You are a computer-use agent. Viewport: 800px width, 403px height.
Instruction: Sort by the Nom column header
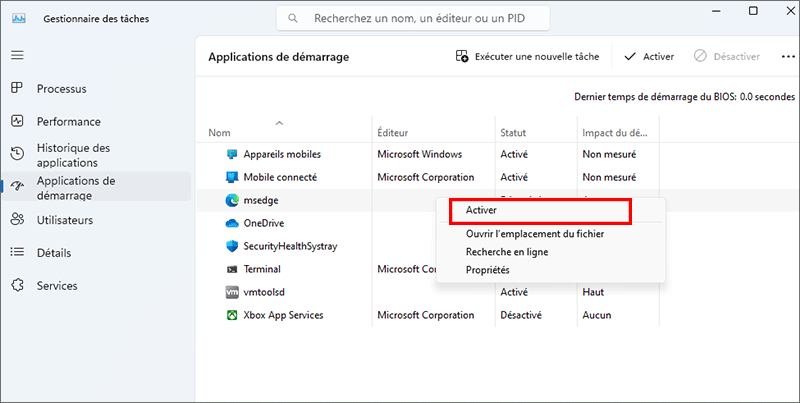[x=219, y=133]
